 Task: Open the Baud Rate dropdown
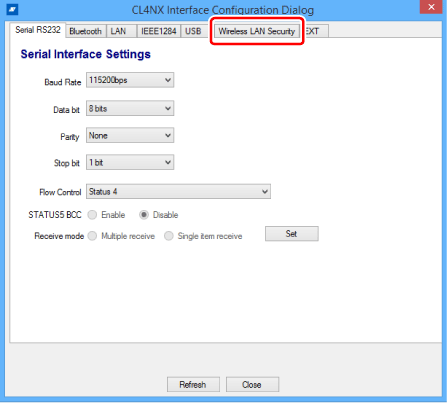pos(130,80)
